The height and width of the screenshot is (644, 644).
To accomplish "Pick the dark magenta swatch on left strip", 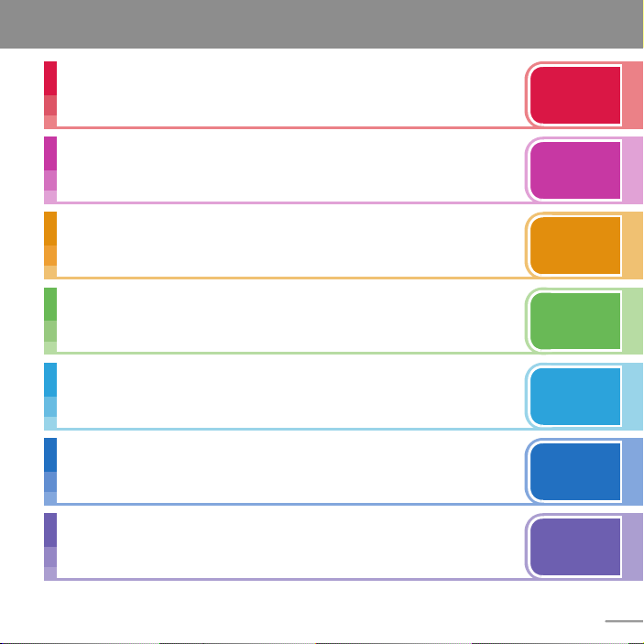I will (50, 154).
